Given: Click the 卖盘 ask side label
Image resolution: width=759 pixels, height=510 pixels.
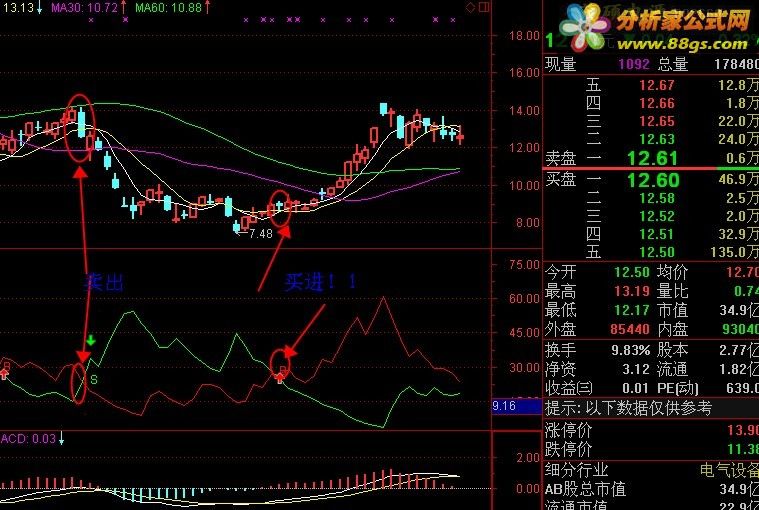Looking at the screenshot, I should 561,158.
